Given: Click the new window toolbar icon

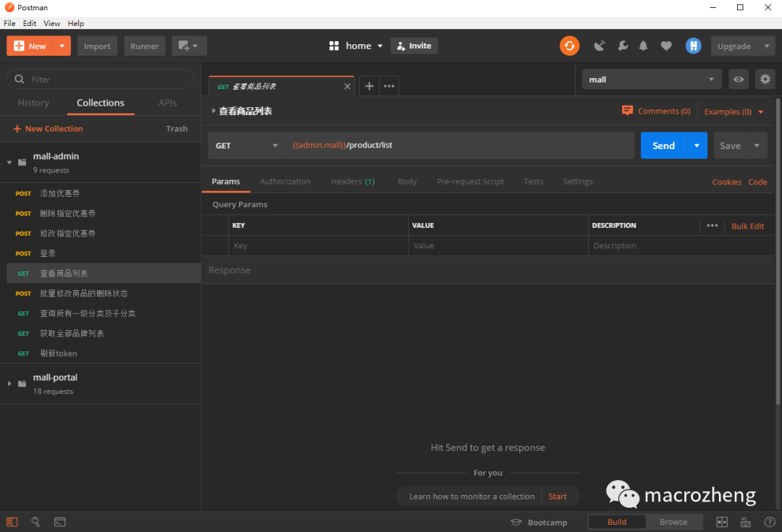Looking at the screenshot, I should point(189,46).
